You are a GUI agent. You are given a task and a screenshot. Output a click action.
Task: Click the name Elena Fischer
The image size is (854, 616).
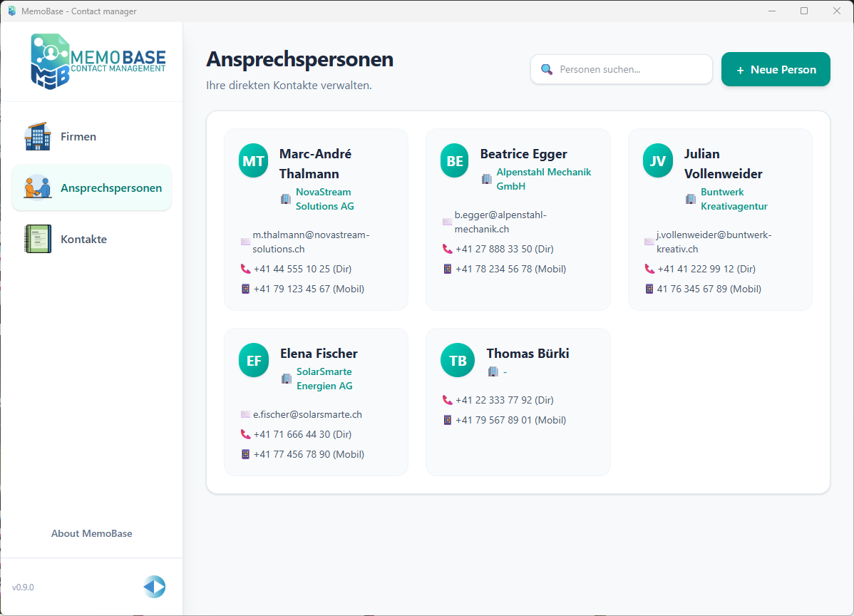pyautogui.click(x=319, y=354)
